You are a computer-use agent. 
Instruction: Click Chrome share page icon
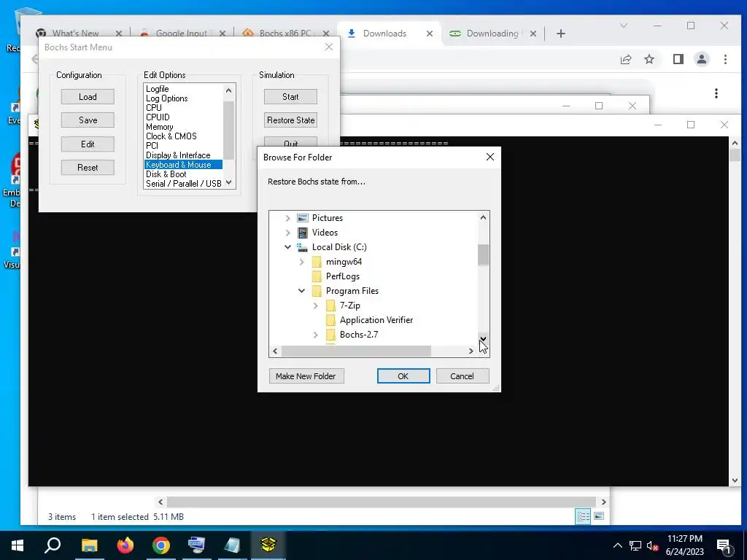626,60
